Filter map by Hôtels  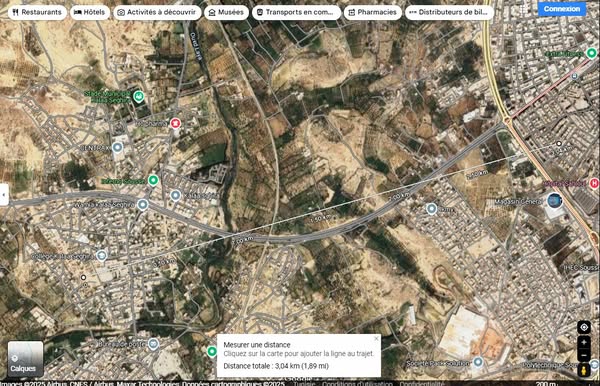coord(90,12)
